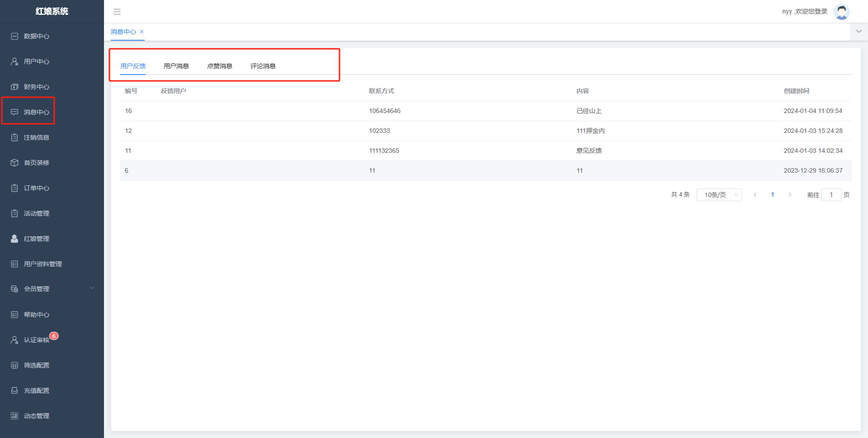Viewport: 868px width, 438px height.
Task: Switch to the 用户消息 tab
Action: pyautogui.click(x=176, y=66)
